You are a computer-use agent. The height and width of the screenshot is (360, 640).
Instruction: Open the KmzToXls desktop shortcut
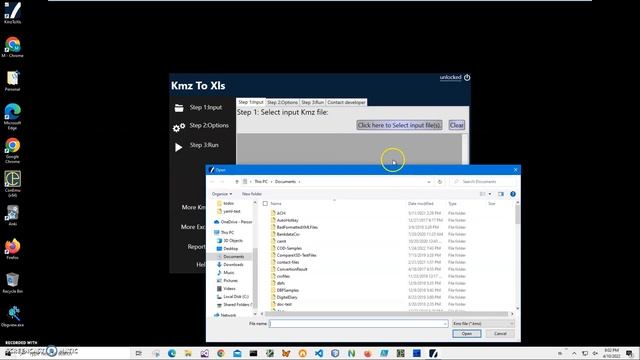click(13, 13)
